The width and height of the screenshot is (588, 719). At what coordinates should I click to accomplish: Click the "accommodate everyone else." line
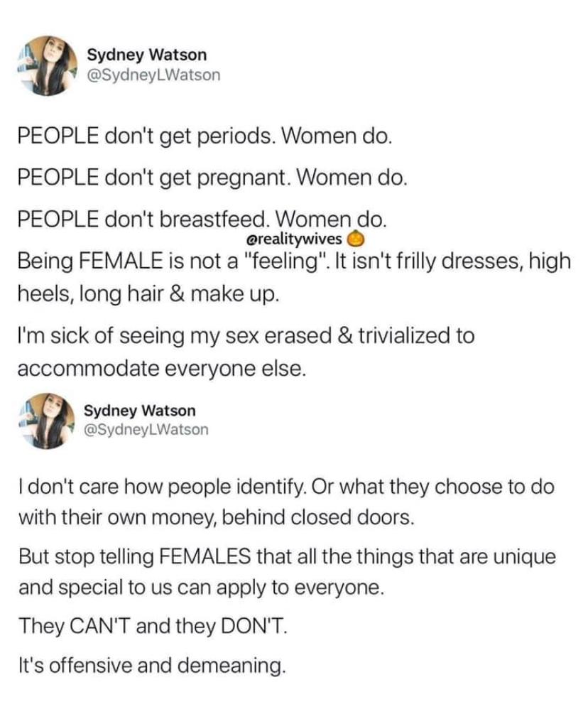pyautogui.click(x=161, y=368)
